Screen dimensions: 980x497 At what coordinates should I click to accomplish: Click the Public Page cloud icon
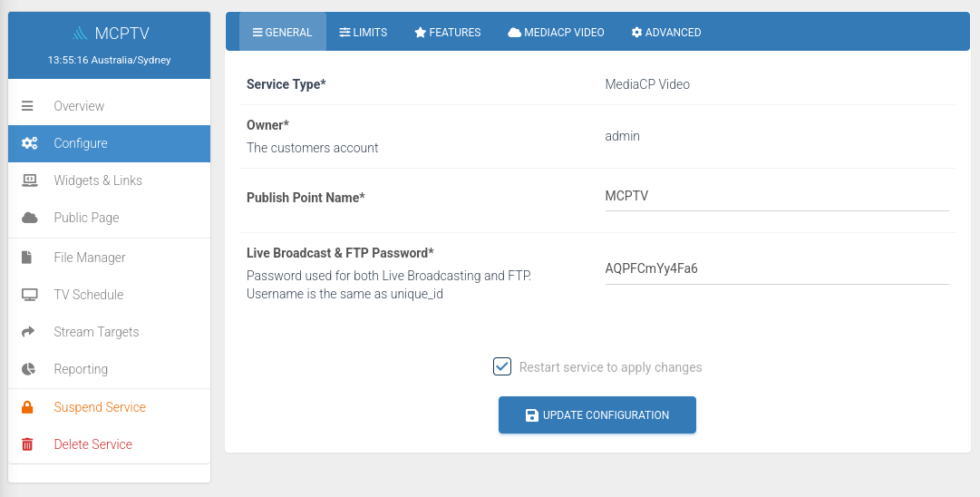[29, 218]
